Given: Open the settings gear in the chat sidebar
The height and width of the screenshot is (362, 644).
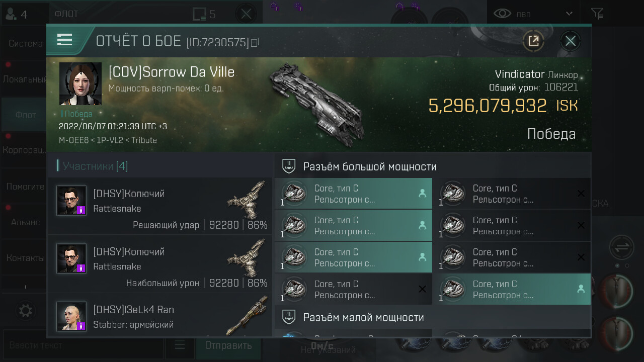Looking at the screenshot, I should (25, 310).
